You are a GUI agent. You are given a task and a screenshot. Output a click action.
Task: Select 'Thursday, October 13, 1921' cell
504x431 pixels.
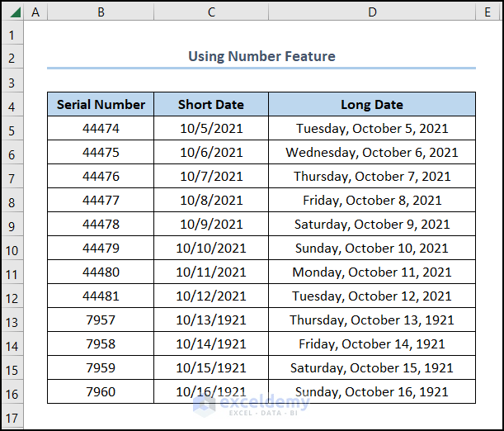(372, 320)
